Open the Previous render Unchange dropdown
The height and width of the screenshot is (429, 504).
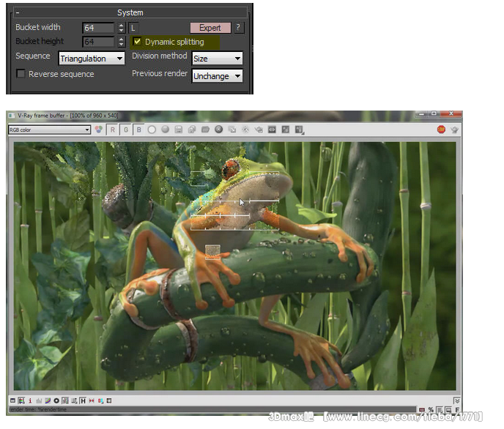[x=218, y=76]
